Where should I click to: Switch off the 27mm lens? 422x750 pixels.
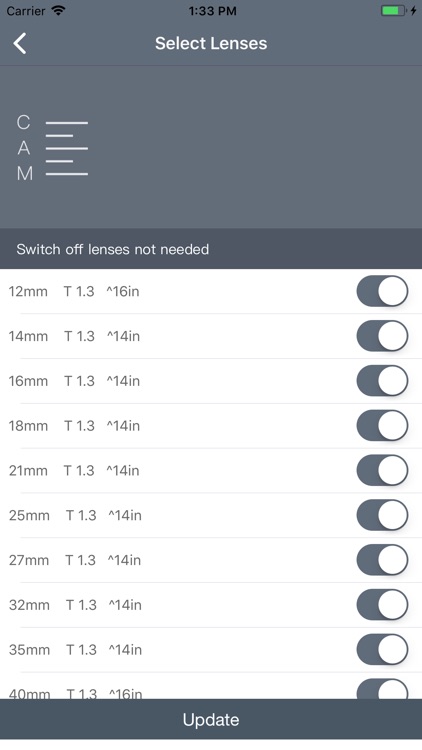[x=382, y=560]
